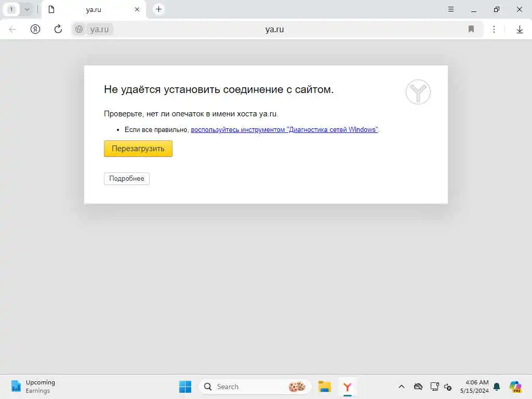Open the downloads panel
This screenshot has width=532, height=399.
coord(520,30)
